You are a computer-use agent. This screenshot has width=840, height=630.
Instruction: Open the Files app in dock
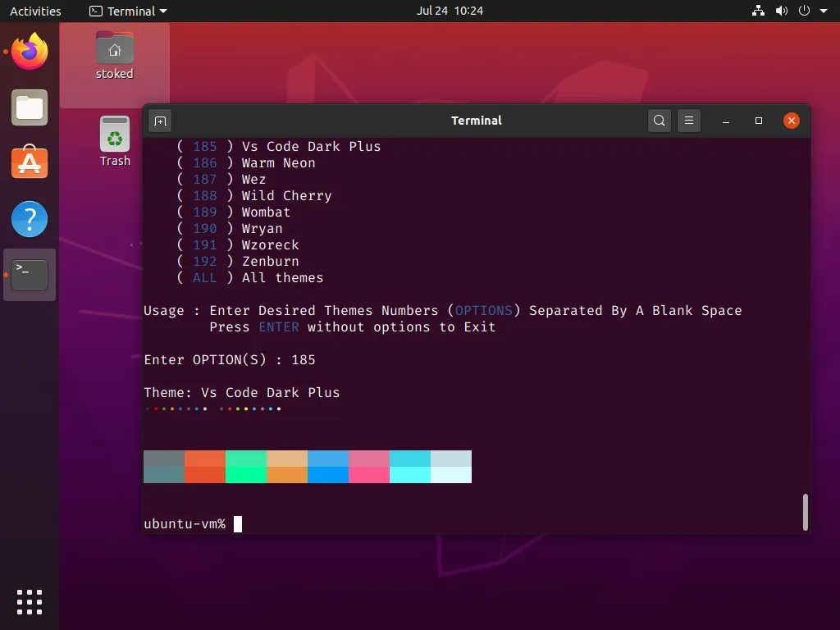[30, 108]
